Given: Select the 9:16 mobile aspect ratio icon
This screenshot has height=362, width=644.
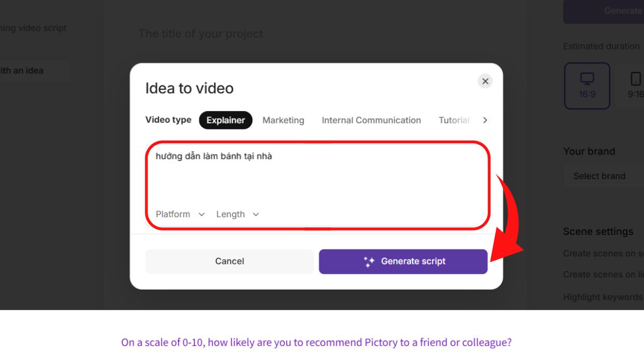Looking at the screenshot, I should pyautogui.click(x=635, y=86).
